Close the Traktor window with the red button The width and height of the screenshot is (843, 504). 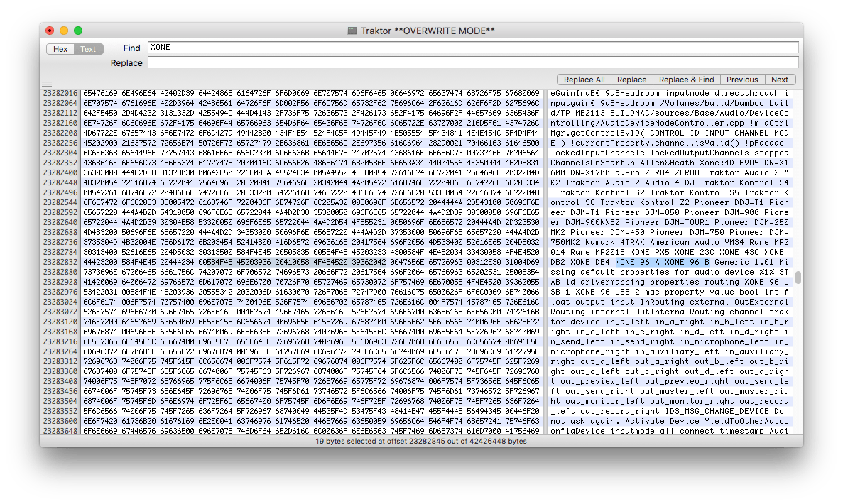(x=50, y=31)
